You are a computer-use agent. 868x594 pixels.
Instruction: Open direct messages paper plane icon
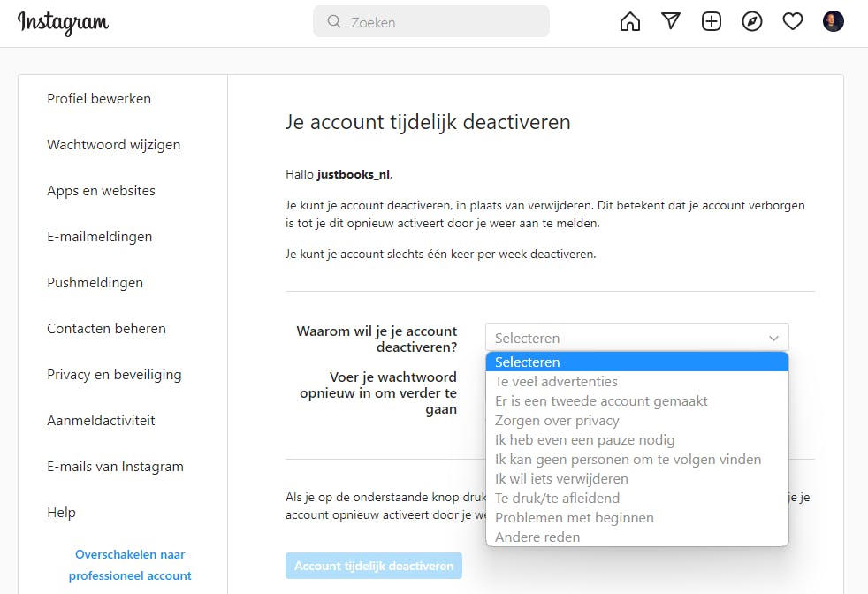click(671, 22)
